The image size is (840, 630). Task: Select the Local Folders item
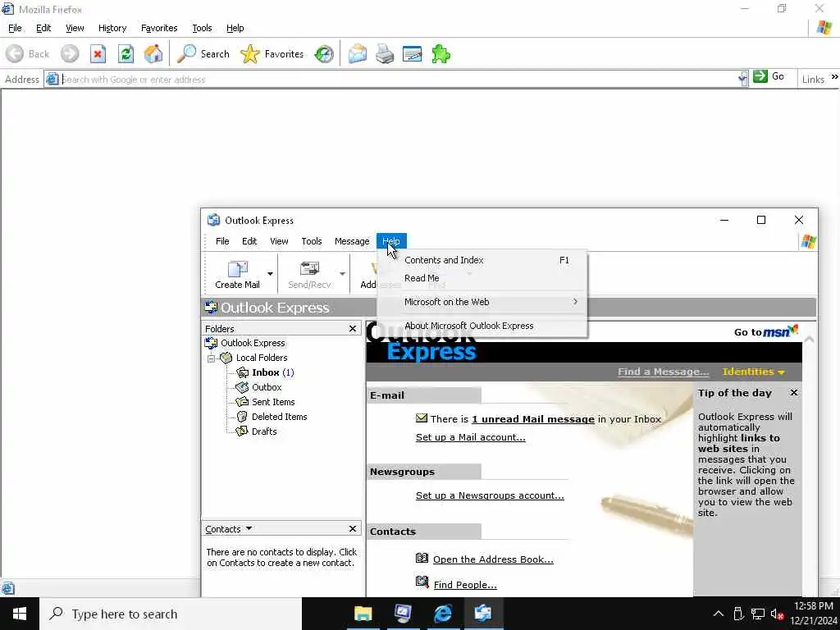pos(262,358)
